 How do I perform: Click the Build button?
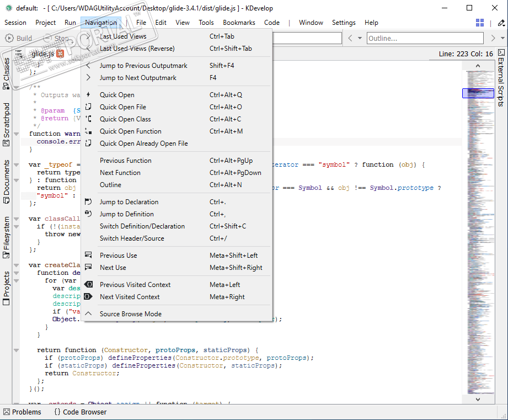point(19,38)
